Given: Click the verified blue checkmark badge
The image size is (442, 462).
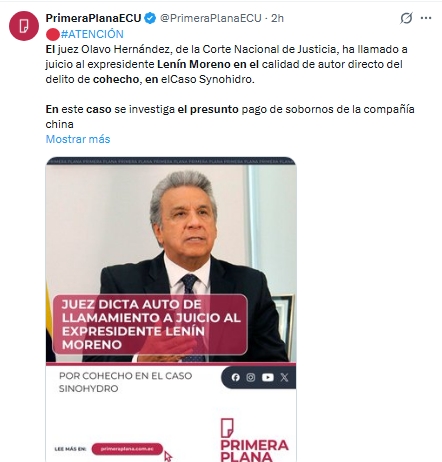Looking at the screenshot, I should pyautogui.click(x=151, y=18).
